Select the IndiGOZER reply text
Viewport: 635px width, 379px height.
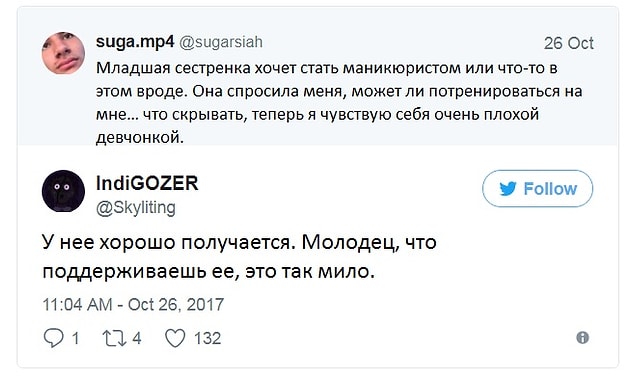(x=239, y=257)
